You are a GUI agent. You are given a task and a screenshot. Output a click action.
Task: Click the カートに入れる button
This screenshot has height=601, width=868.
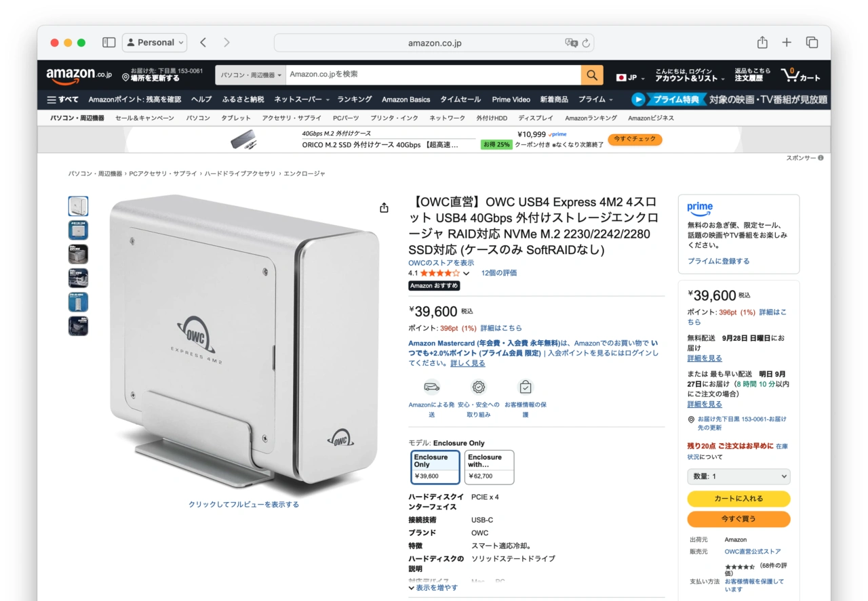(x=738, y=499)
